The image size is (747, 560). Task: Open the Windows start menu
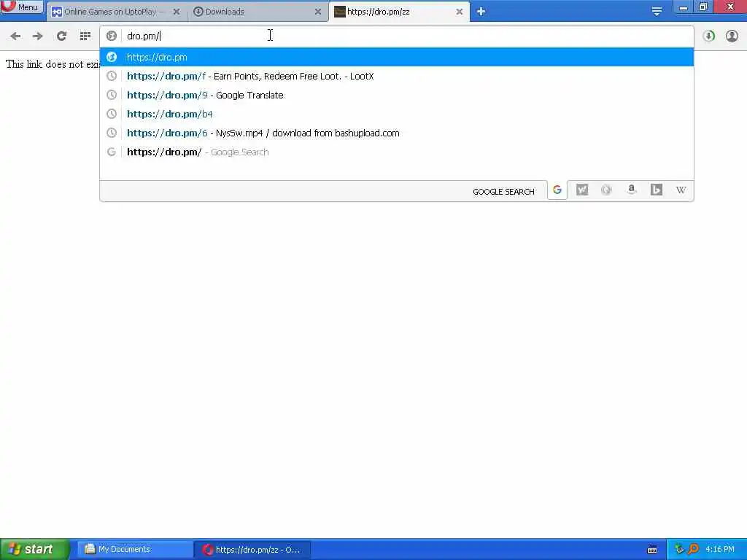(35, 550)
